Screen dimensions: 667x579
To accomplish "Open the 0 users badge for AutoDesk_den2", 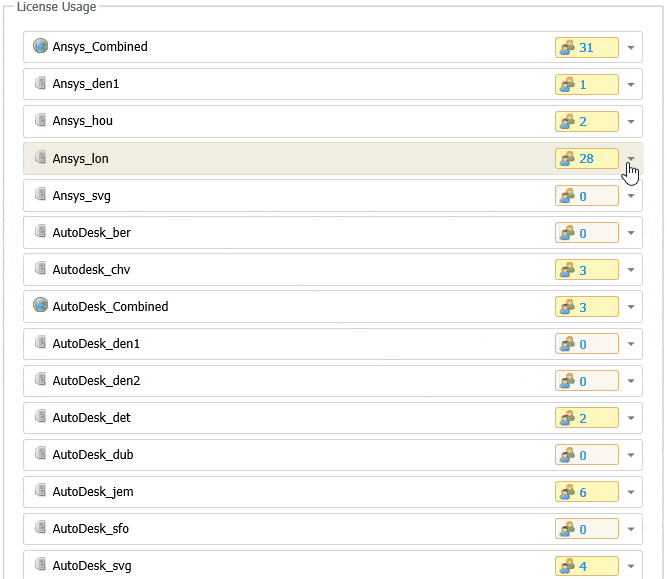I will point(587,381).
